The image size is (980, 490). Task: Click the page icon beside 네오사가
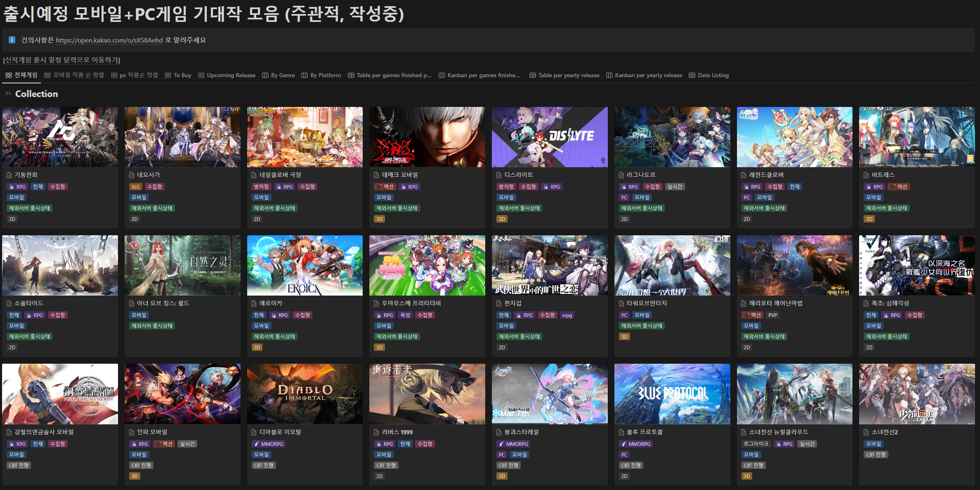coord(132,175)
